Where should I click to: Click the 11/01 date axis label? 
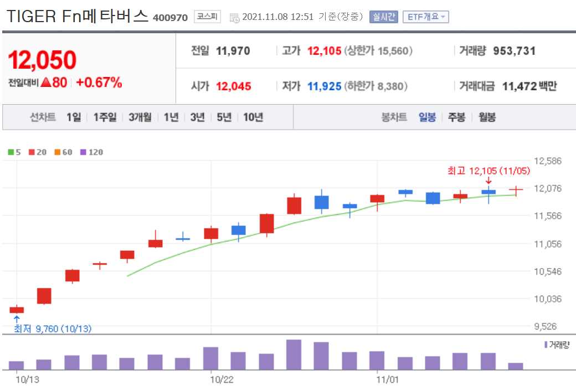pos(387,379)
